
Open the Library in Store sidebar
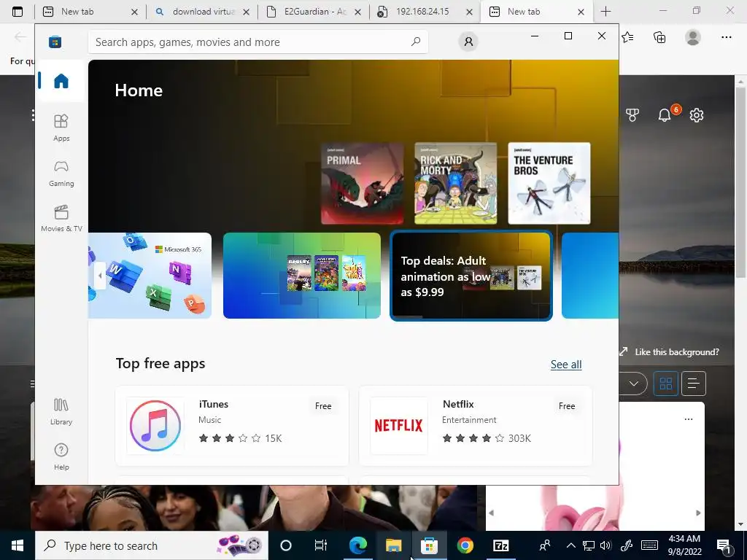(61, 412)
